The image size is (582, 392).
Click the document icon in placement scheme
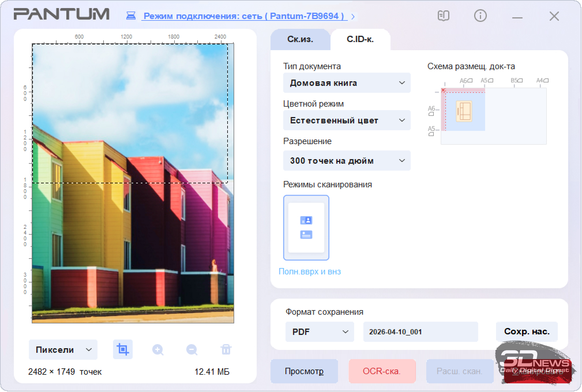coord(464,111)
